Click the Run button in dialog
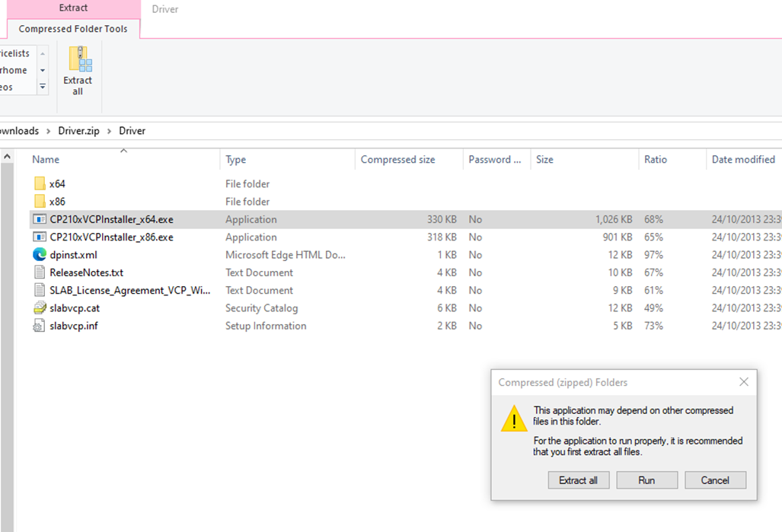 [x=647, y=480]
